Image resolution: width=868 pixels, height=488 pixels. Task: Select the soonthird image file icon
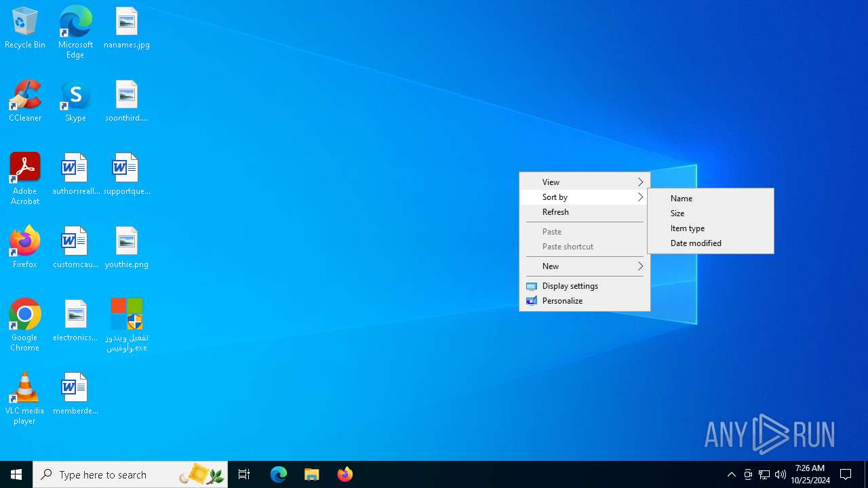click(127, 102)
